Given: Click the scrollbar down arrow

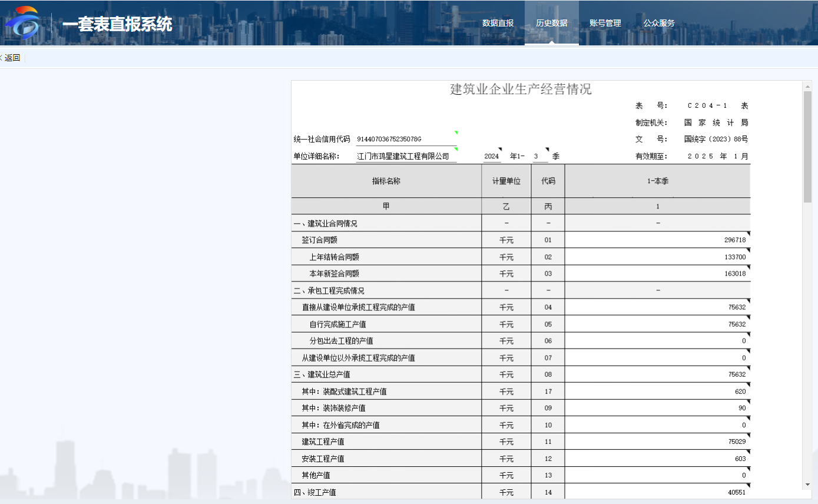Looking at the screenshot, I should coord(807,485).
